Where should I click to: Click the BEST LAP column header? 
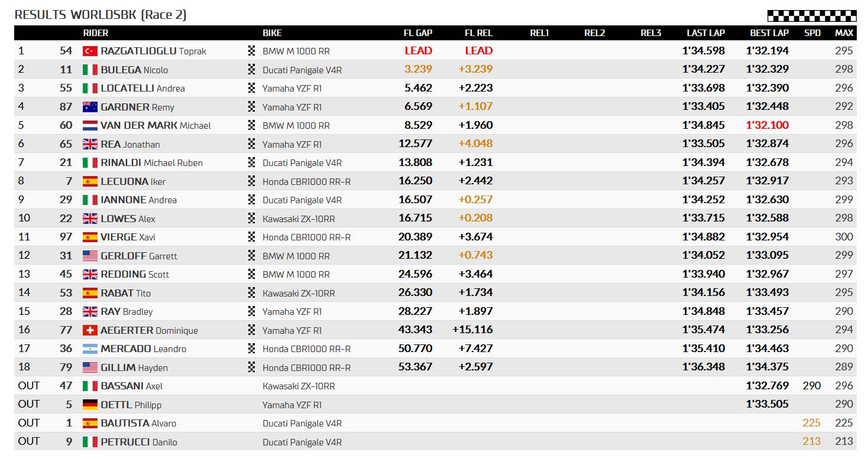770,33
